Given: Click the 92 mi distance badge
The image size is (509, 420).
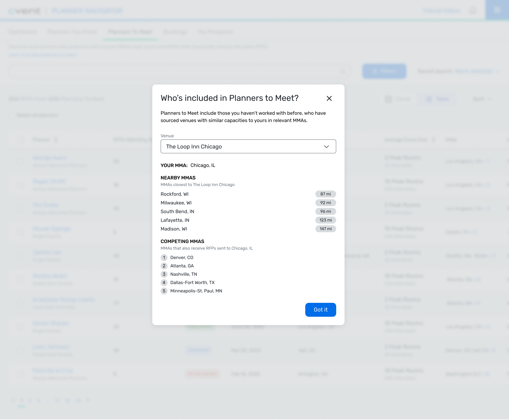Looking at the screenshot, I should tap(326, 203).
